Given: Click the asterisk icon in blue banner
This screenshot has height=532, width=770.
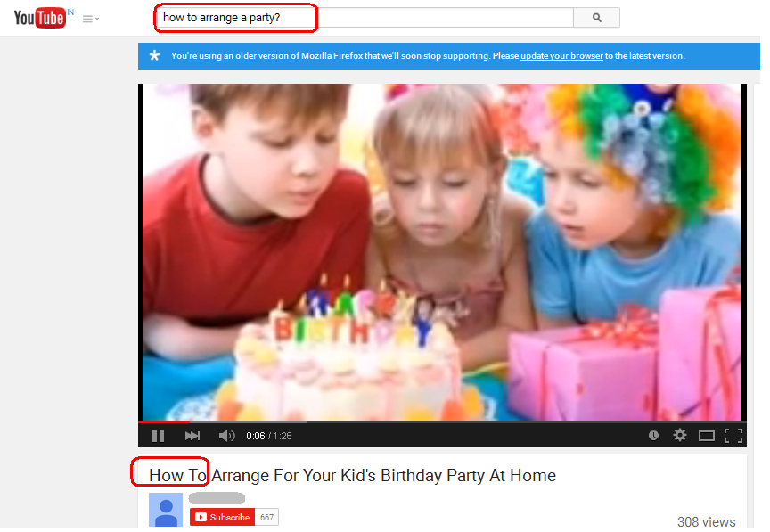Looking at the screenshot, I should click(x=154, y=55).
